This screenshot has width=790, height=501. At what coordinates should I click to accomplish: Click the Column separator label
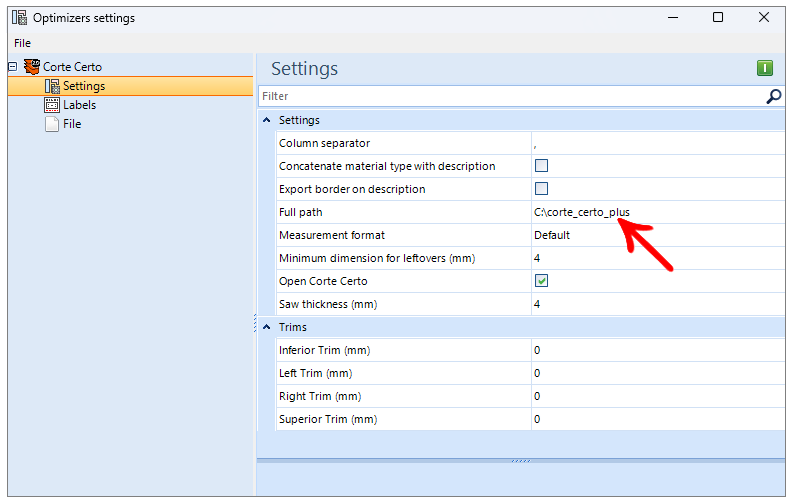(324, 143)
